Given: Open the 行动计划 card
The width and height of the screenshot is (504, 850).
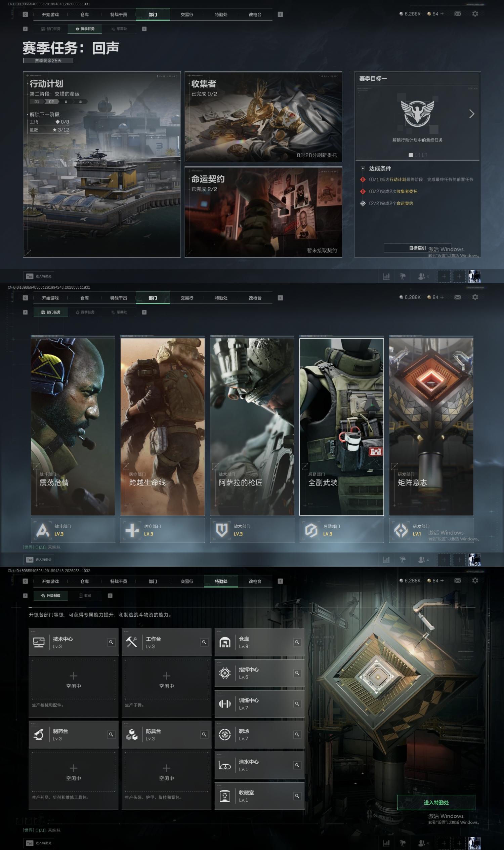Looking at the screenshot, I should (x=101, y=164).
